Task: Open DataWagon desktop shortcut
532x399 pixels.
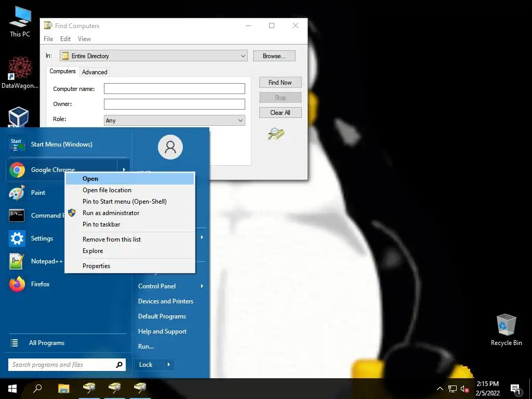Action: [20, 73]
